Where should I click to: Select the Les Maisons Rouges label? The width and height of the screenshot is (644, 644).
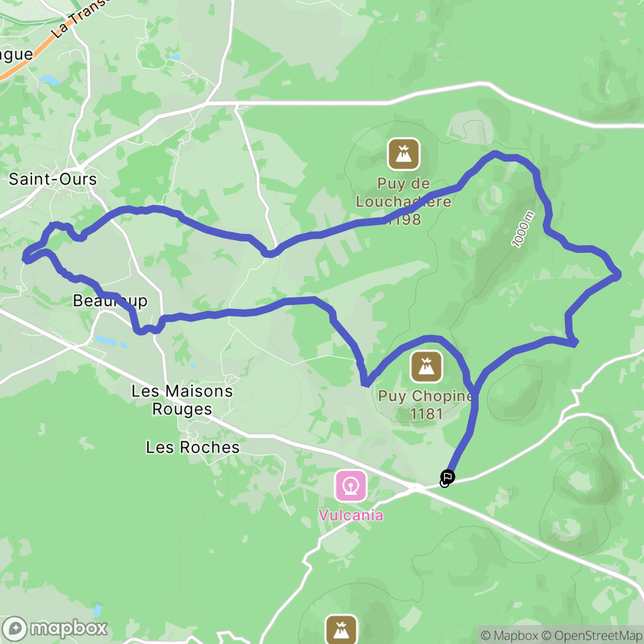pyautogui.click(x=182, y=400)
